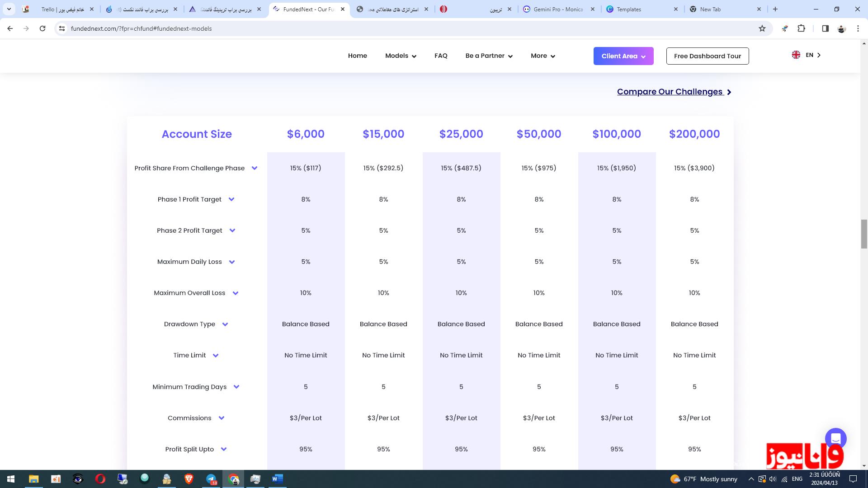Screen dimensions: 868x488
Task: Open the chat support widget bubble
Action: point(835,439)
